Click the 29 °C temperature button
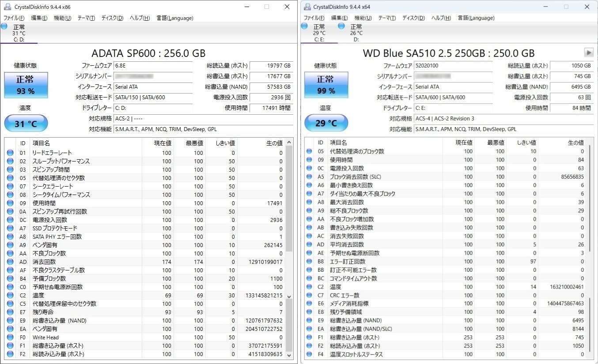 click(x=326, y=124)
